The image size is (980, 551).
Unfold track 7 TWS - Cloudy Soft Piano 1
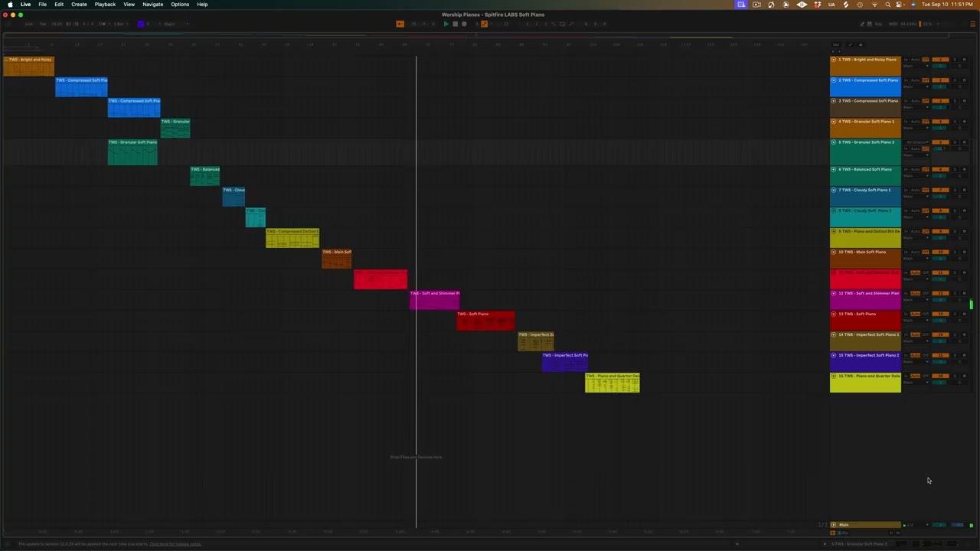point(834,190)
